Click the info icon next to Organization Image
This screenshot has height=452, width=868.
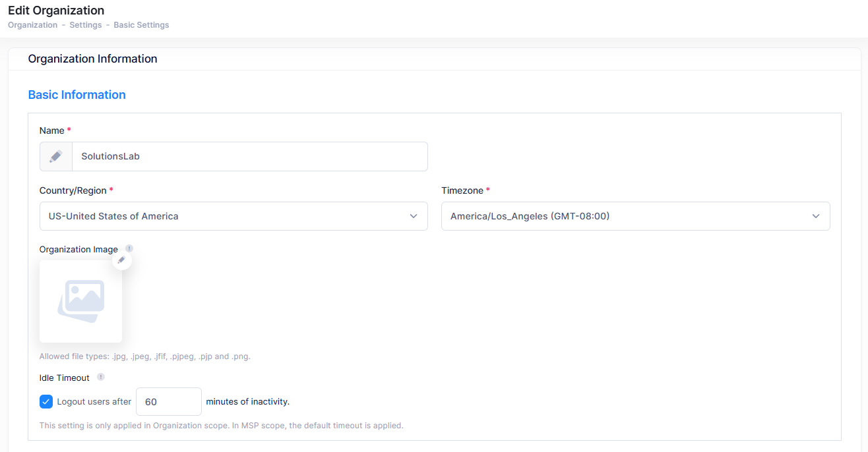point(129,248)
